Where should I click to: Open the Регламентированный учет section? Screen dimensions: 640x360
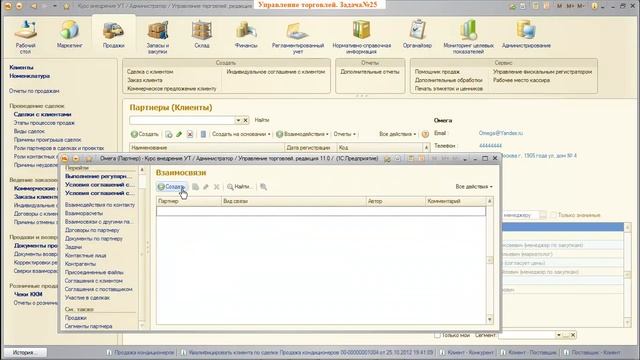click(298, 37)
